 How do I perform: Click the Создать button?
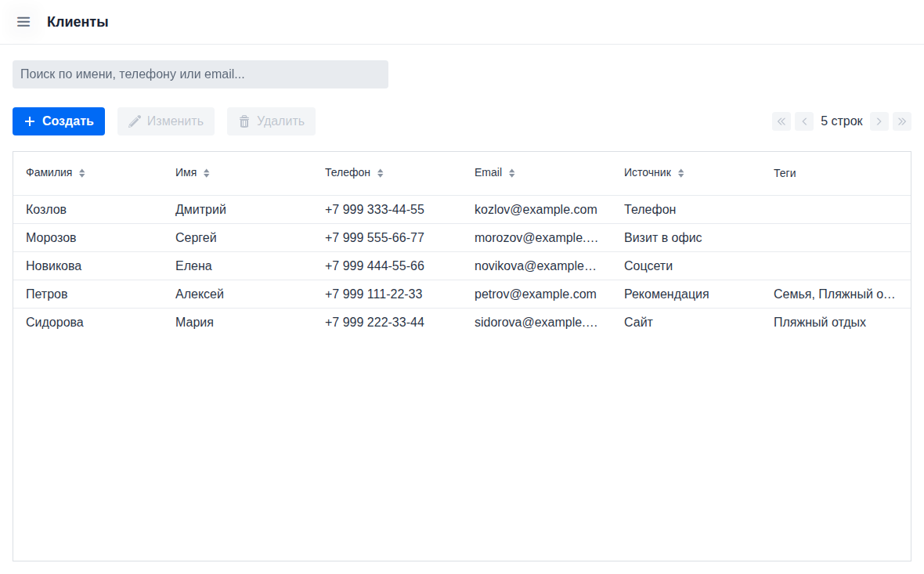point(59,121)
